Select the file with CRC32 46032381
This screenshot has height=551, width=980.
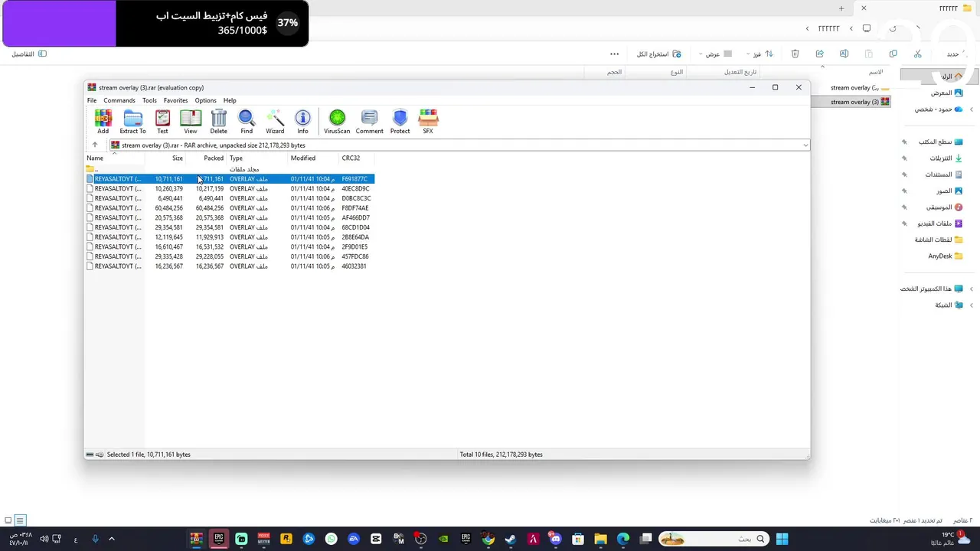(x=230, y=266)
